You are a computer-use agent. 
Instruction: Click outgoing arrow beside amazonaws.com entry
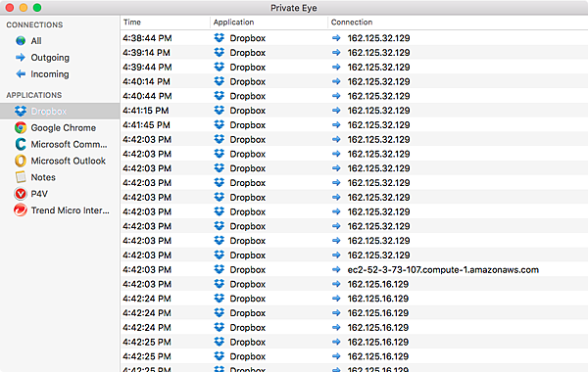[336, 269]
